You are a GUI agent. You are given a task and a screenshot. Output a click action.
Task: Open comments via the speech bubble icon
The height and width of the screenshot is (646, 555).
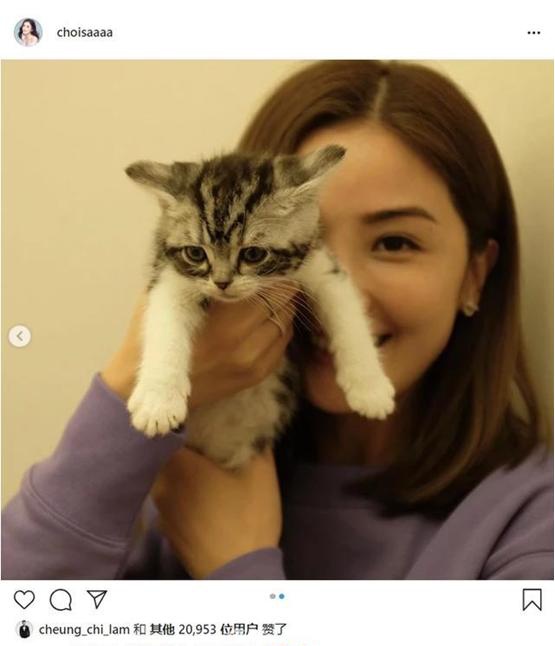click(61, 600)
